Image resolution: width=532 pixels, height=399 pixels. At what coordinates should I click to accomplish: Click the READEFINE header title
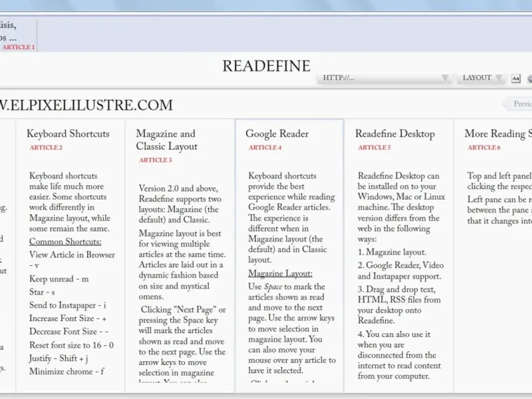(267, 66)
